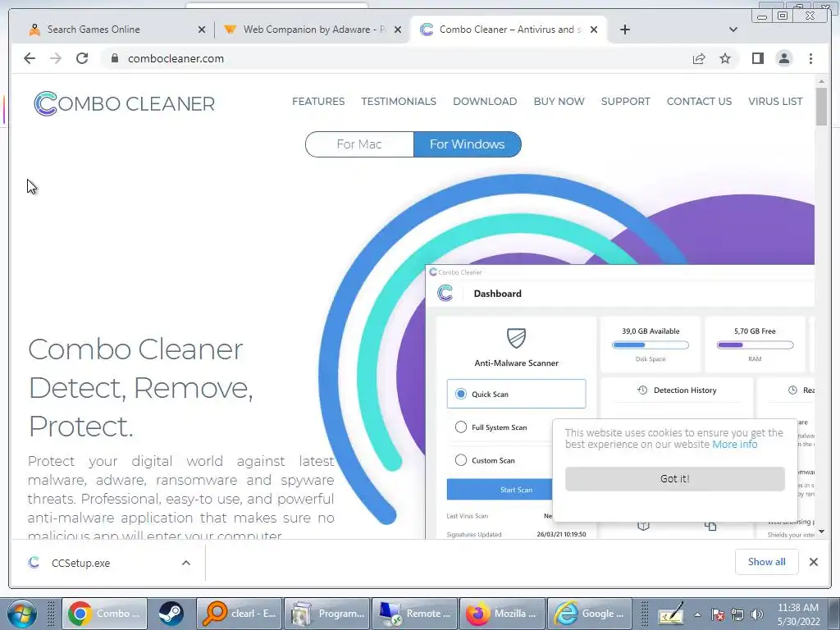Image resolution: width=840 pixels, height=630 pixels.
Task: Open the Action Center flag tray icon
Action: point(718,614)
